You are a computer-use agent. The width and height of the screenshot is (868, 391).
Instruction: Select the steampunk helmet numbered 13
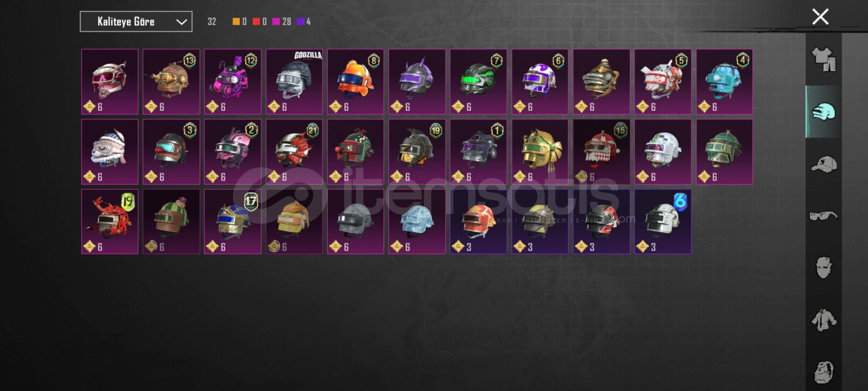click(x=171, y=82)
